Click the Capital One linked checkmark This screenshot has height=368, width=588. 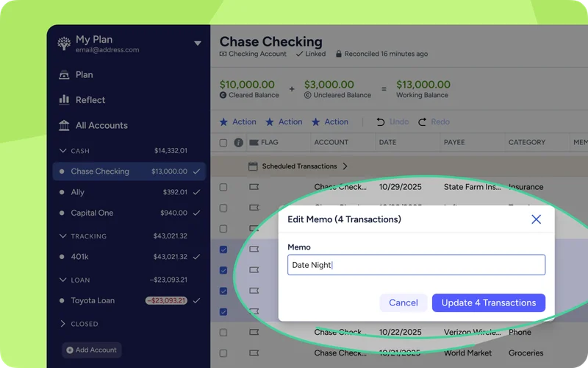pos(196,213)
